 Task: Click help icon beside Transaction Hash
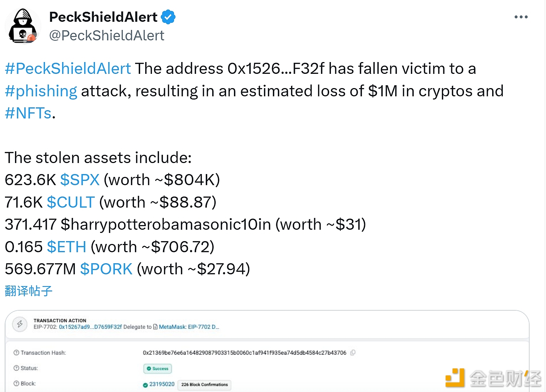point(16,353)
